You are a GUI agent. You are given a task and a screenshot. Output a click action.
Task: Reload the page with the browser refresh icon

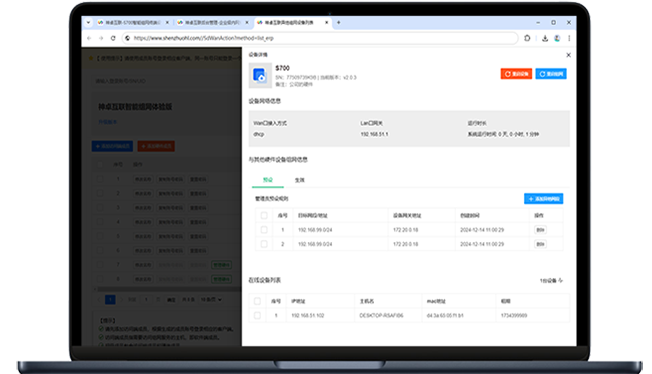coord(113,38)
